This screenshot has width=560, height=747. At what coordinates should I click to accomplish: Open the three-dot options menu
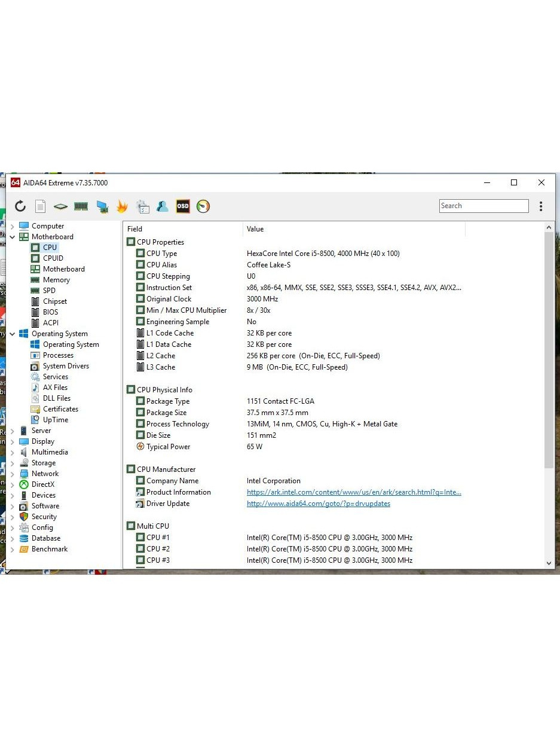[540, 206]
